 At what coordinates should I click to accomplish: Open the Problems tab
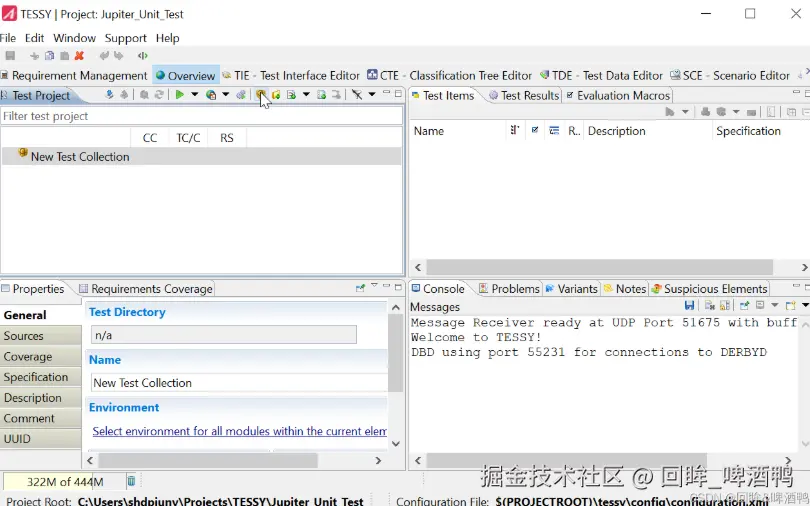509,289
